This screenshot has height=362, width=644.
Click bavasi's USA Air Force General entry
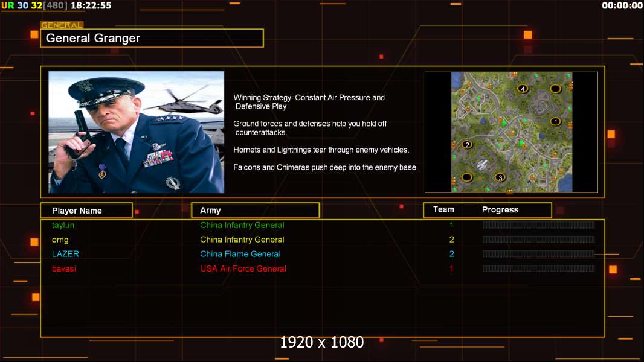[x=243, y=268]
